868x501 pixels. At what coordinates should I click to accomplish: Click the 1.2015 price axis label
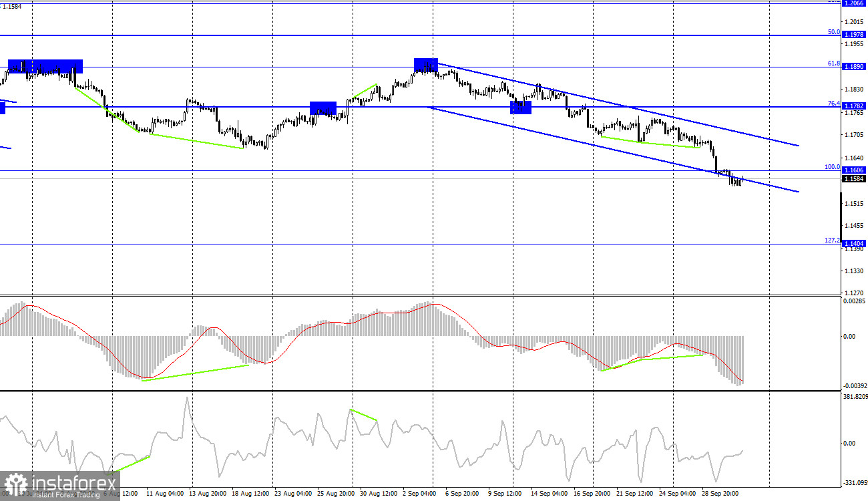pos(854,21)
